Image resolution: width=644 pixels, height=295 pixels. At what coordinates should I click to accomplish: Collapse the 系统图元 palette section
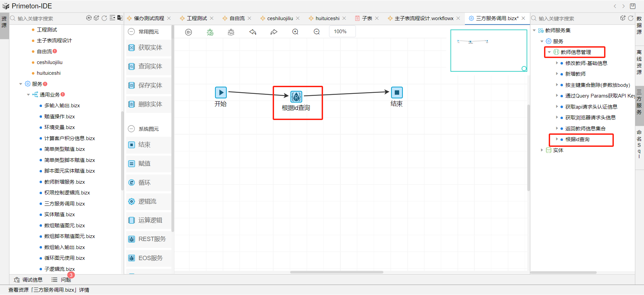click(131, 129)
